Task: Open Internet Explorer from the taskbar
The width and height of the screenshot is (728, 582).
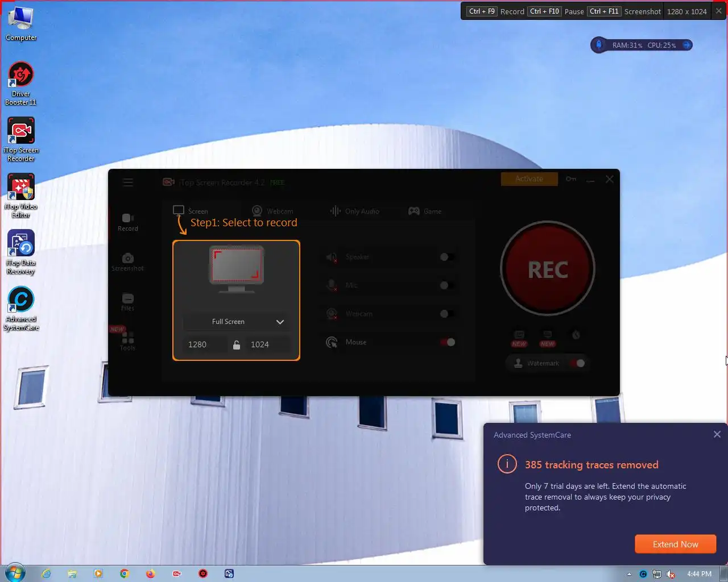Action: point(46,573)
